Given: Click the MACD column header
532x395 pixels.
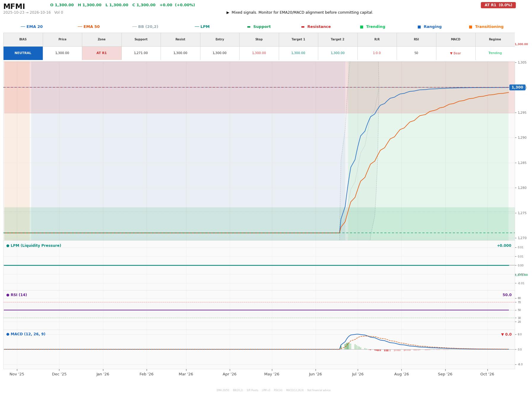Looking at the screenshot, I should (455, 39).
